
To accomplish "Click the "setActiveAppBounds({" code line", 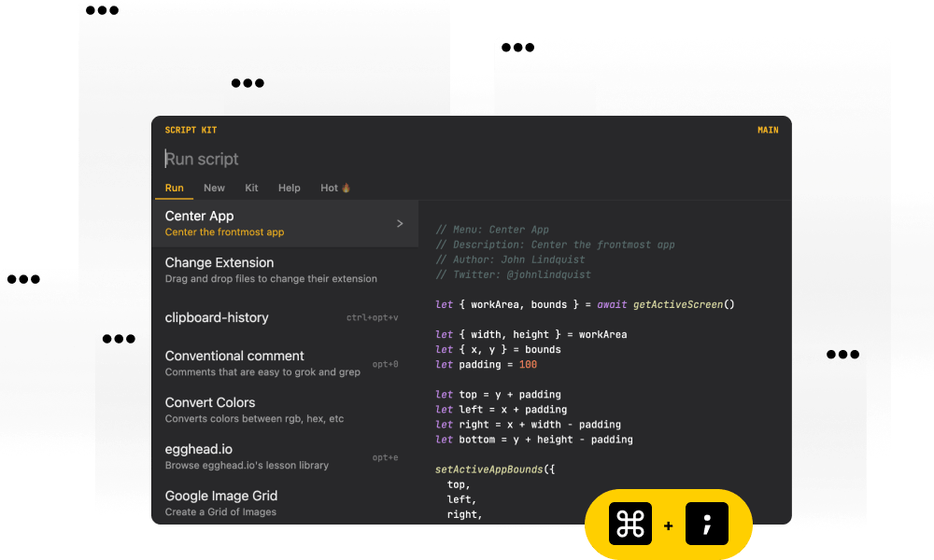I will [495, 469].
